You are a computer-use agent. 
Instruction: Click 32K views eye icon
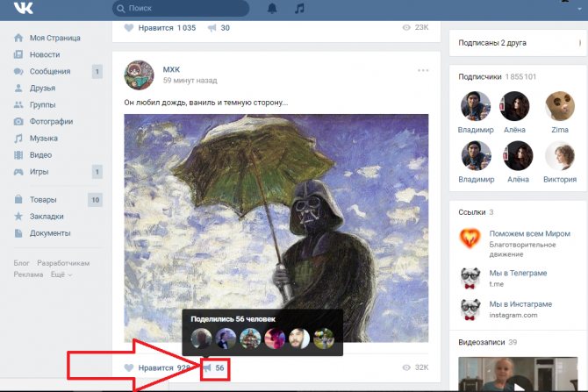(x=406, y=367)
